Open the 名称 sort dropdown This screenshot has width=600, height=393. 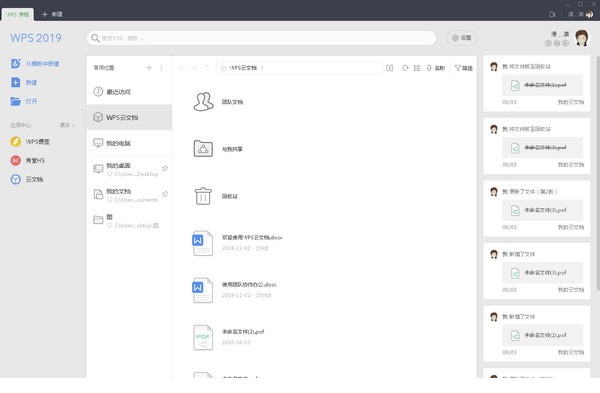435,68
